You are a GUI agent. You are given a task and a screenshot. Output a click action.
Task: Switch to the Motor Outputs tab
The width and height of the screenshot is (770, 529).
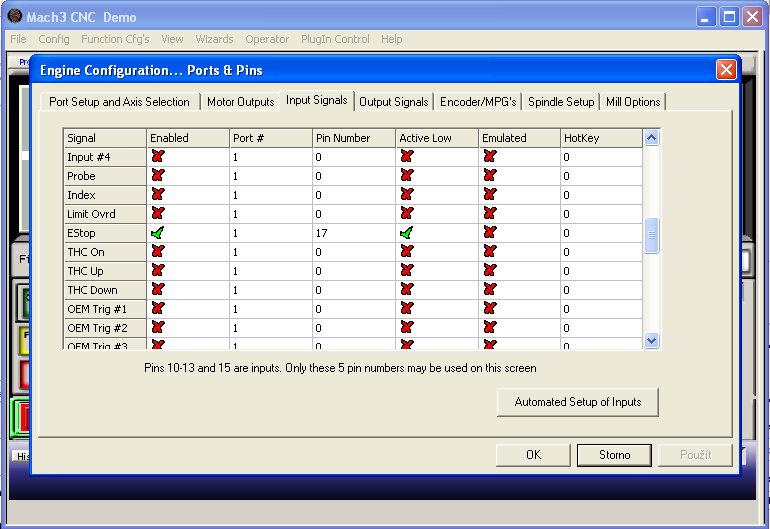[x=240, y=102]
